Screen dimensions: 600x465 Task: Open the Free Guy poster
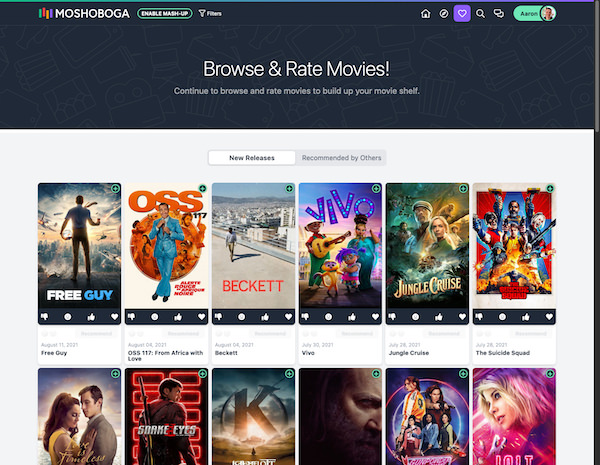point(80,246)
